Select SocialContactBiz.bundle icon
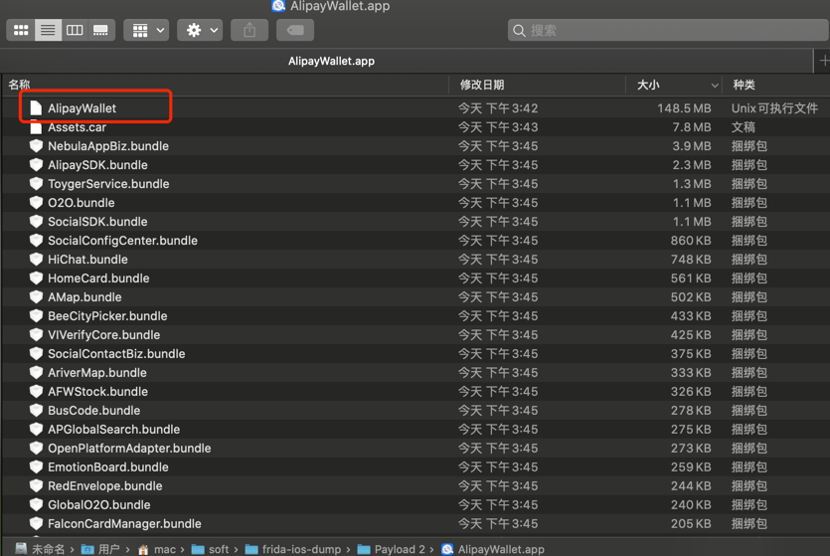 click(x=36, y=354)
